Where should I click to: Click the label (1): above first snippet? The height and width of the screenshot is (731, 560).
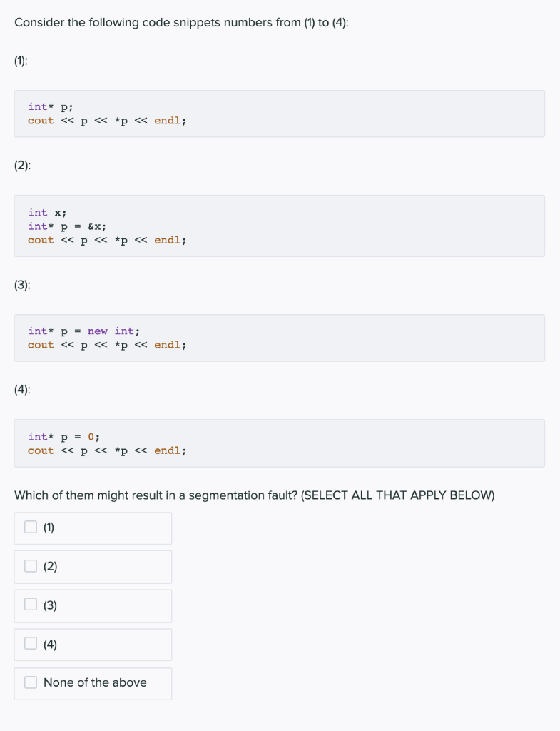pos(19,61)
